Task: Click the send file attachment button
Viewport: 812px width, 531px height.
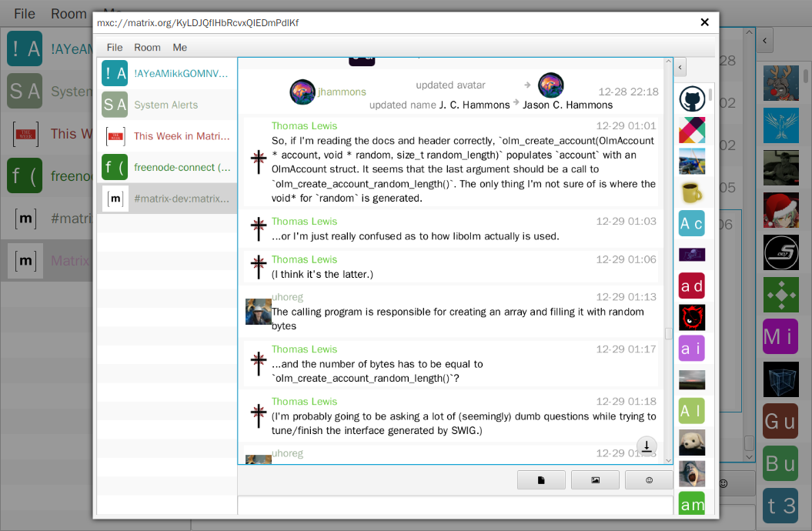Action: click(541, 480)
